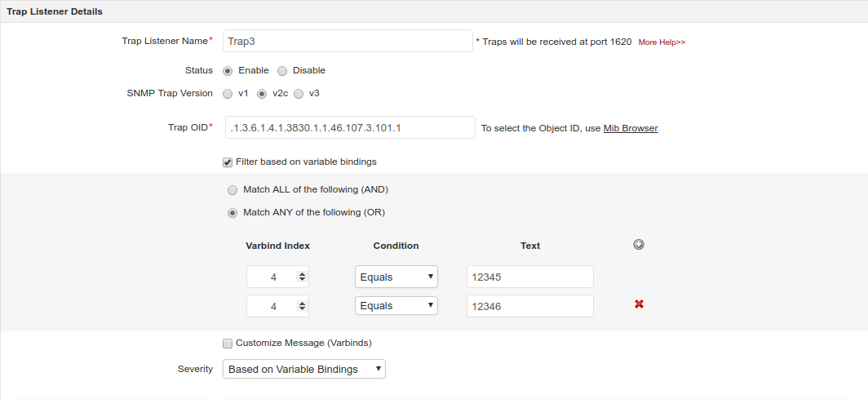The image size is (868, 399).
Task: Select Match ALL of the following (AND)
Action: [232, 189]
